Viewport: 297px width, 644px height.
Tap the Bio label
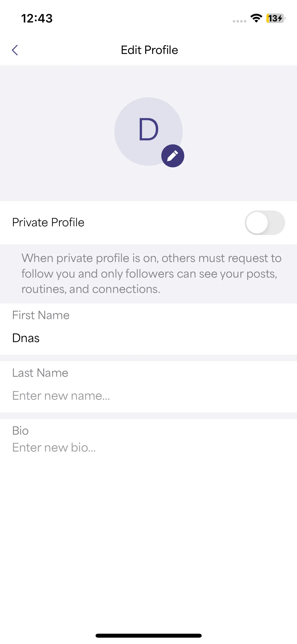click(20, 431)
